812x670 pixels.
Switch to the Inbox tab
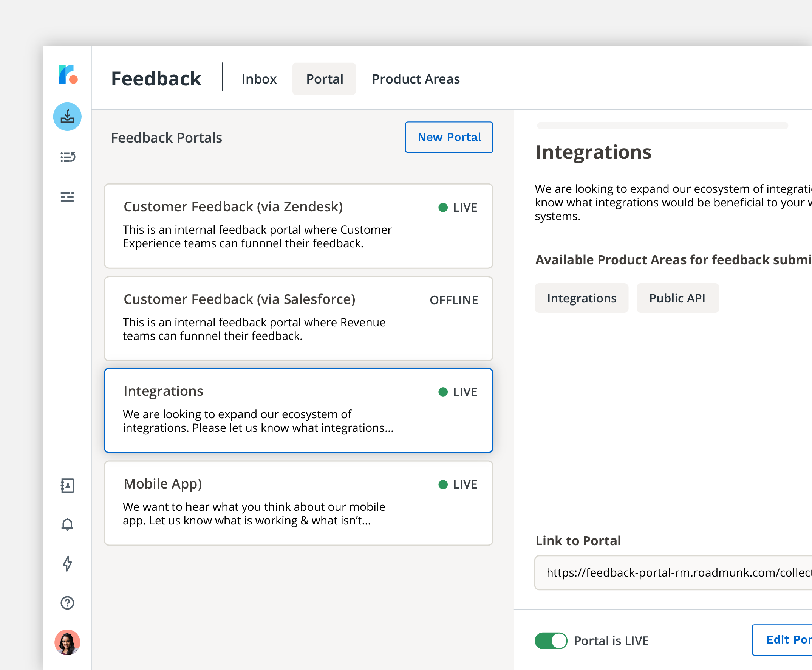point(260,79)
